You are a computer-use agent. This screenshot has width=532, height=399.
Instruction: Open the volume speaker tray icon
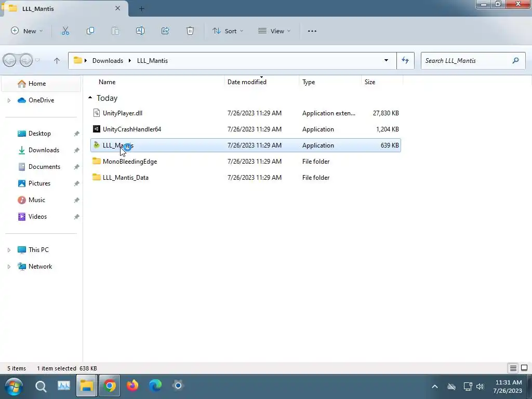click(480, 387)
